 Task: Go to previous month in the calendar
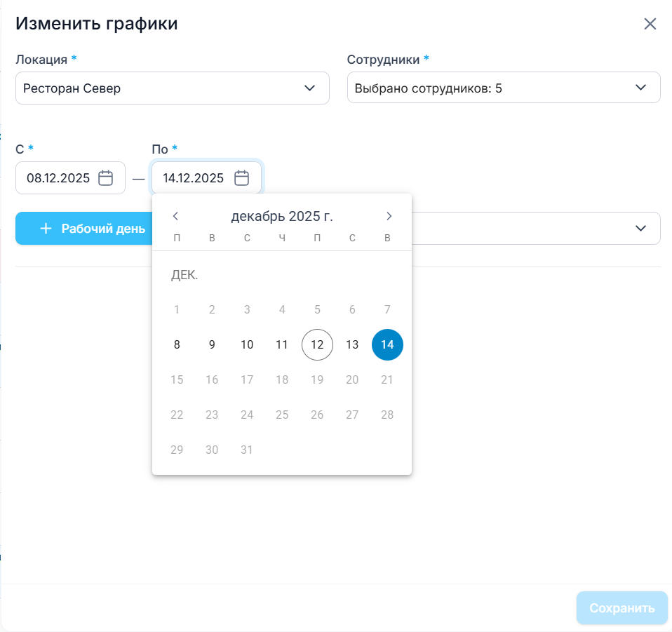(176, 216)
